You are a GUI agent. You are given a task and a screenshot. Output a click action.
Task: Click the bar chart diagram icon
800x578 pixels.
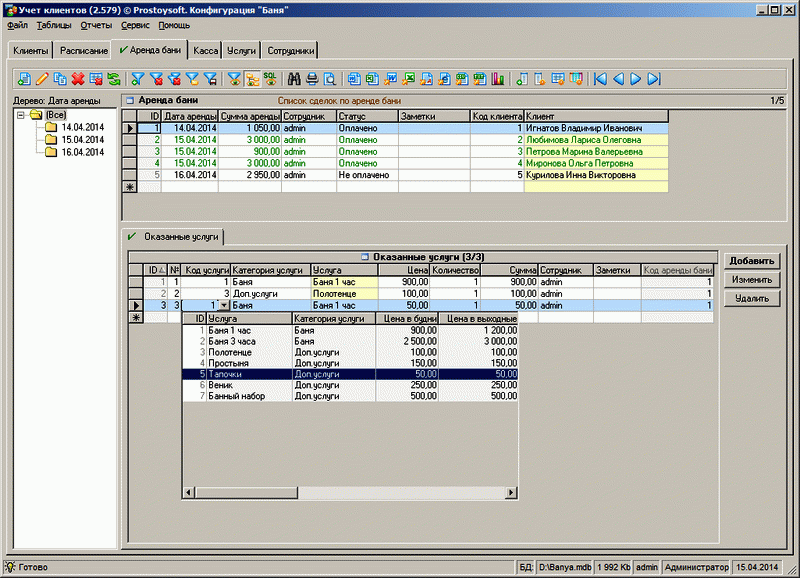(x=497, y=78)
